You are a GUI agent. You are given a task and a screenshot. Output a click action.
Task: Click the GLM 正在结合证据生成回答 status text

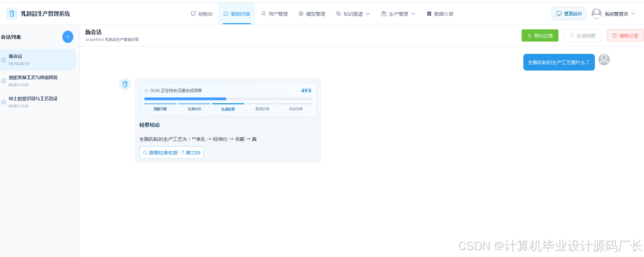coord(176,91)
